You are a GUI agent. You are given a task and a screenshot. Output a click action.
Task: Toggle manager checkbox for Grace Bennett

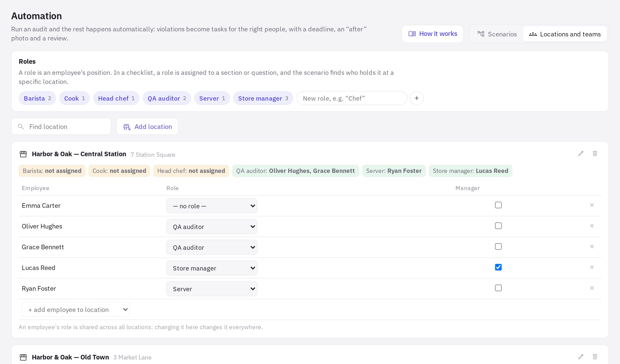[x=498, y=246]
